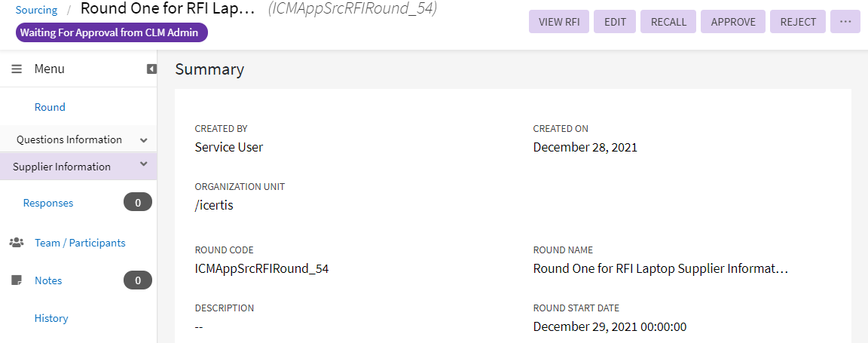868x343 pixels.
Task: Click the Notes count badge
Action: [x=138, y=280]
